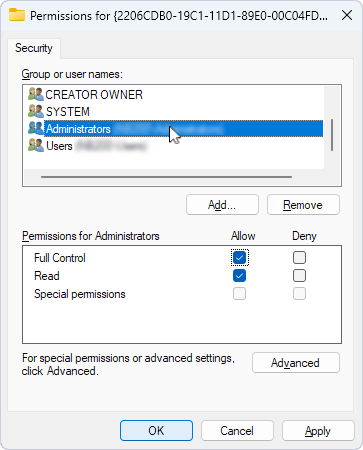Click the Users group icon
363x450 pixels.
coord(36,145)
